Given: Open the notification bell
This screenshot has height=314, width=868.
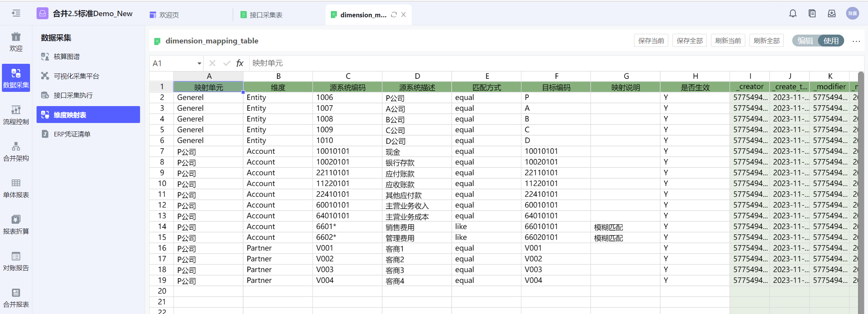Looking at the screenshot, I should (793, 14).
